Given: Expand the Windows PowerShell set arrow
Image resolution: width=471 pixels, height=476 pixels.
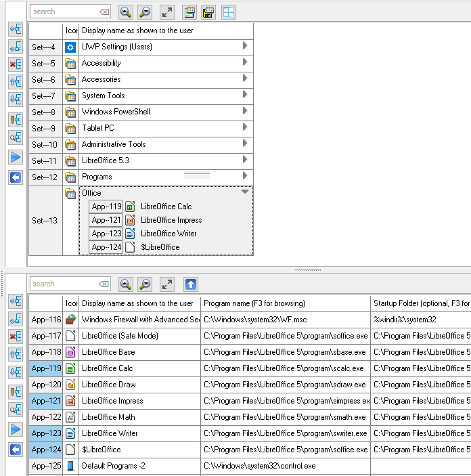Looking at the screenshot, I should tap(245, 111).
